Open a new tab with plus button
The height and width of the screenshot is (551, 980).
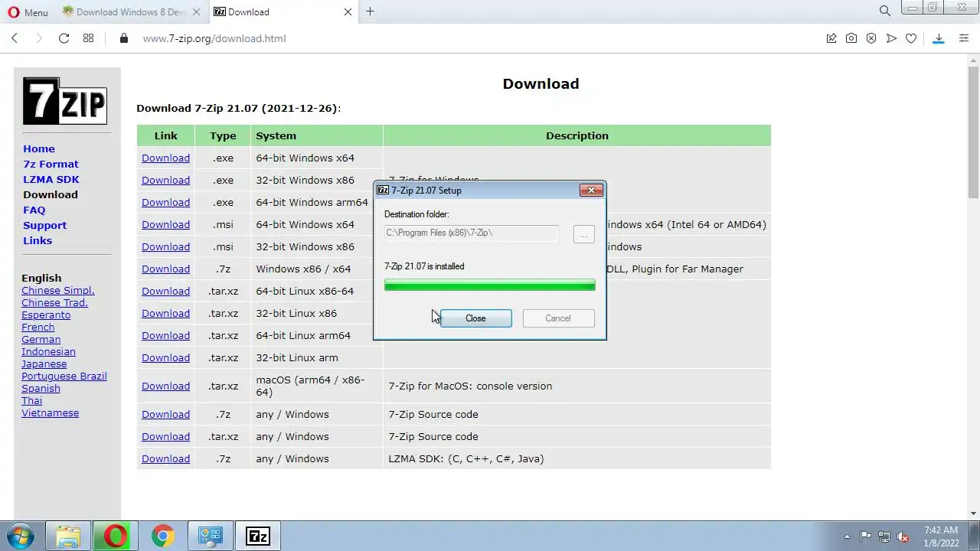[371, 11]
